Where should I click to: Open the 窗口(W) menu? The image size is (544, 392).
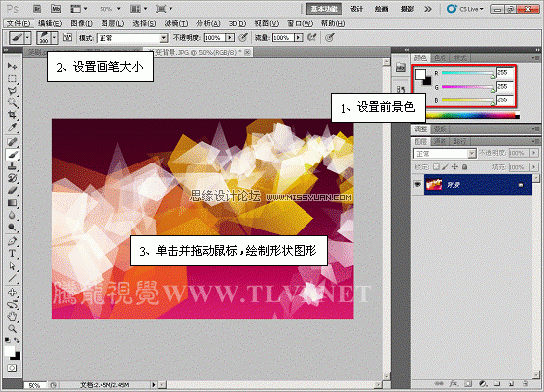coord(301,23)
